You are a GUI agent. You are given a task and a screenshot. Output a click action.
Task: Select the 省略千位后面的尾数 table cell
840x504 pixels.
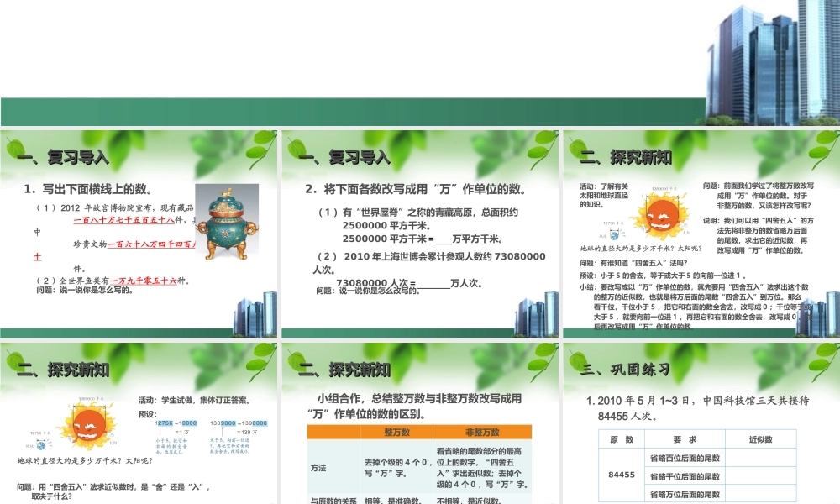pos(685,476)
